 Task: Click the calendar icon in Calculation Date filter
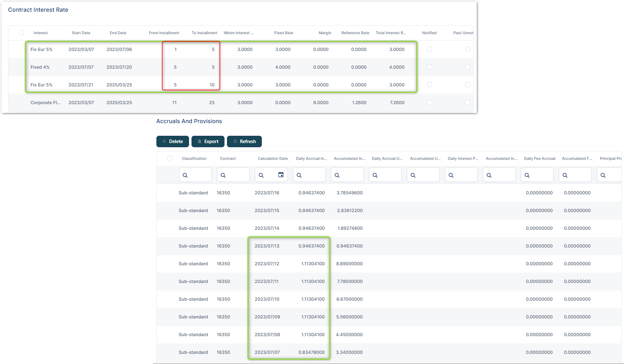281,175
